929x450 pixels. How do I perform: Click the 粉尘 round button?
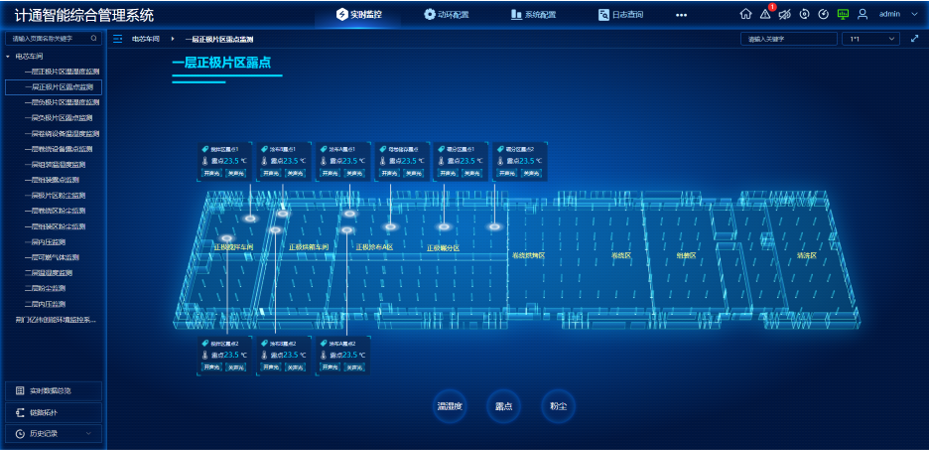tap(558, 406)
